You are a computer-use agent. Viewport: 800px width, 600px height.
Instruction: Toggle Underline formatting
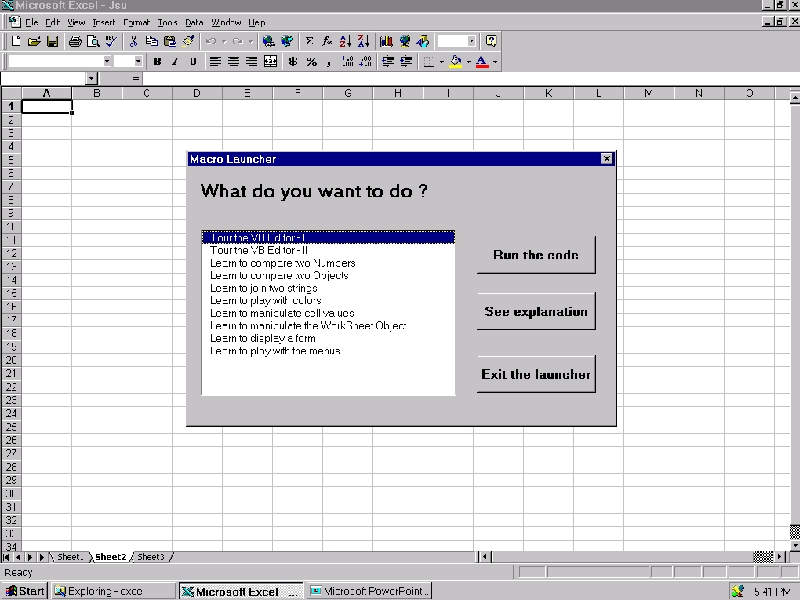tap(193, 62)
